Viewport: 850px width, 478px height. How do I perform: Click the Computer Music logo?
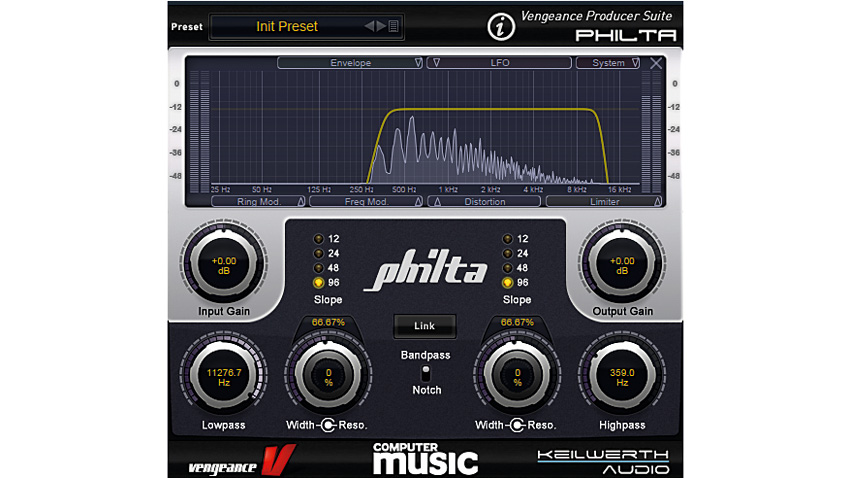click(425, 459)
